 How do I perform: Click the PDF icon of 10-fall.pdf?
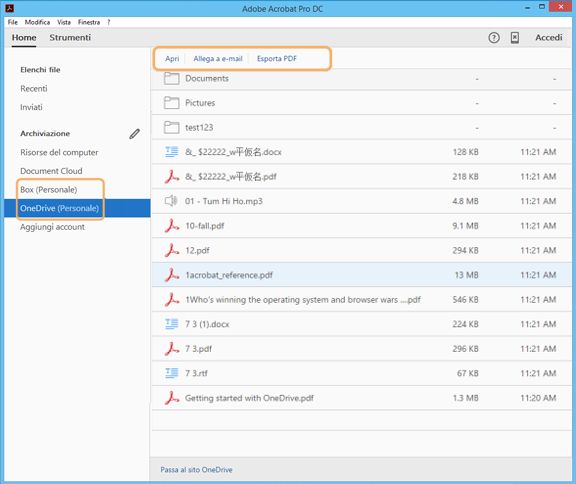tap(172, 226)
